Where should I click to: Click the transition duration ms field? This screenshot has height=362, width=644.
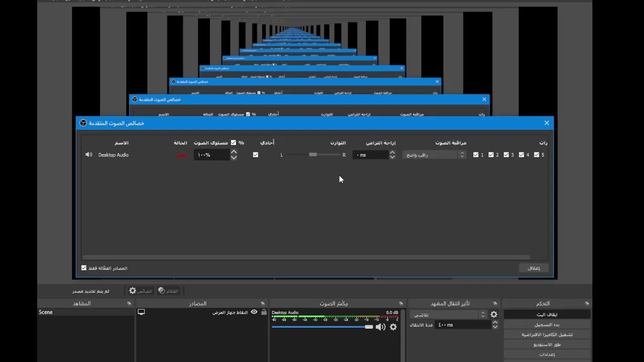463,325
